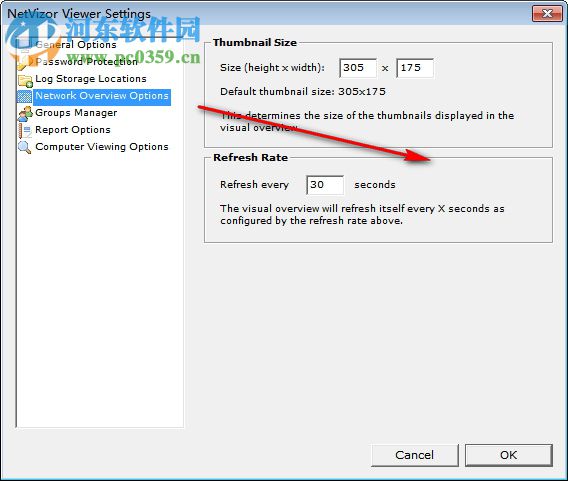Click the Password Protection key icon
The width and height of the screenshot is (568, 481).
click(25, 62)
